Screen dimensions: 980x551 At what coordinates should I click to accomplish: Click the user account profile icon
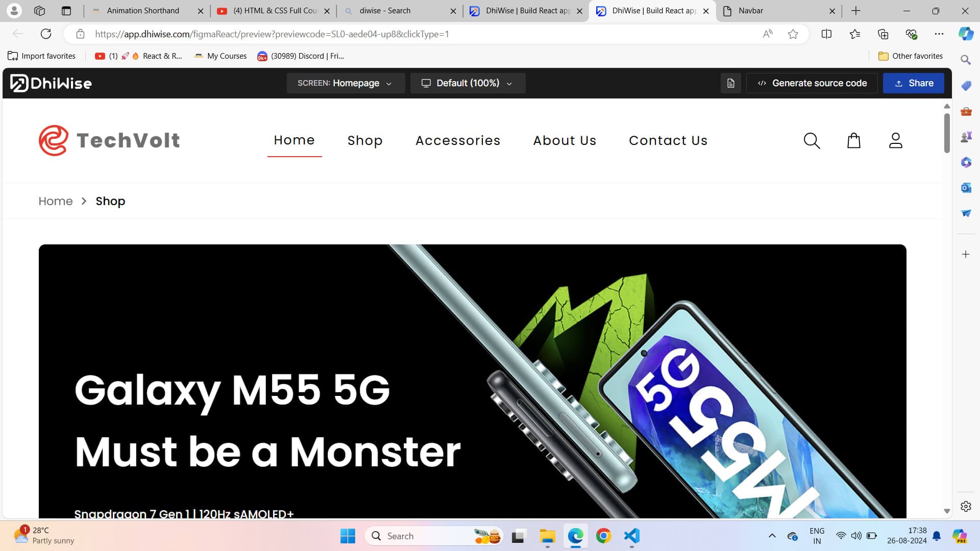tap(896, 140)
